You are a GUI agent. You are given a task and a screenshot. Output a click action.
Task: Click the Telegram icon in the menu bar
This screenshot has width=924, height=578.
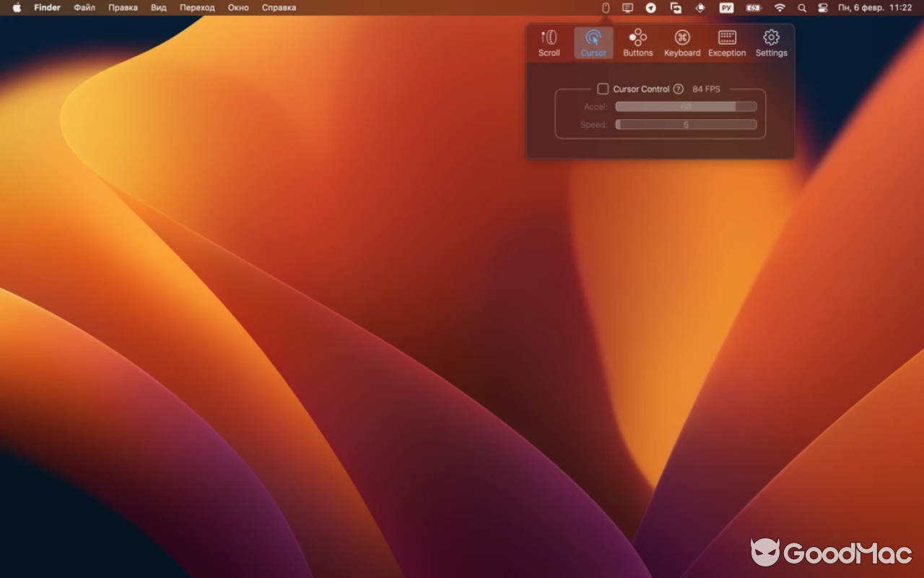pyautogui.click(x=650, y=8)
